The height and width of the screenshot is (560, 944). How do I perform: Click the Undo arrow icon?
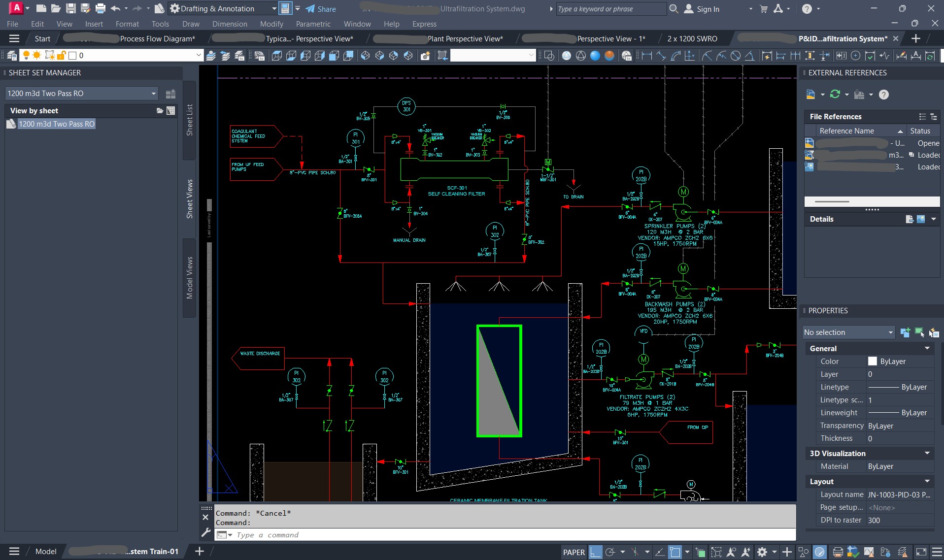pos(115,8)
